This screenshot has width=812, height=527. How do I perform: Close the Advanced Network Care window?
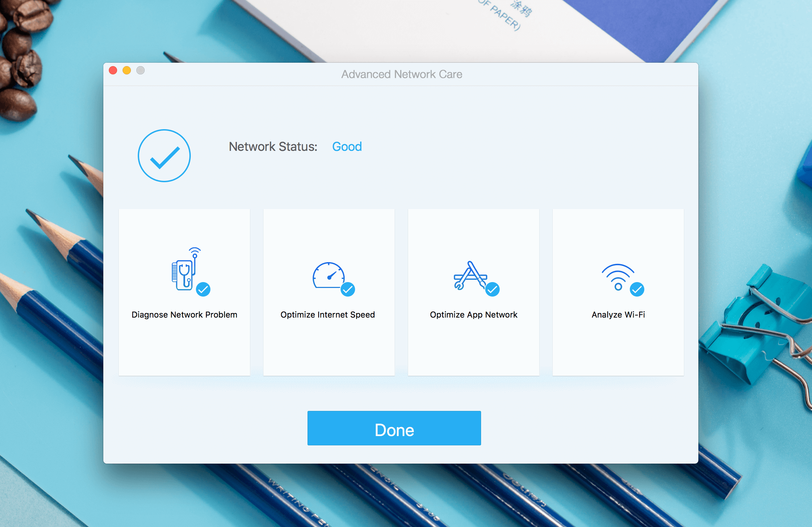click(x=113, y=70)
